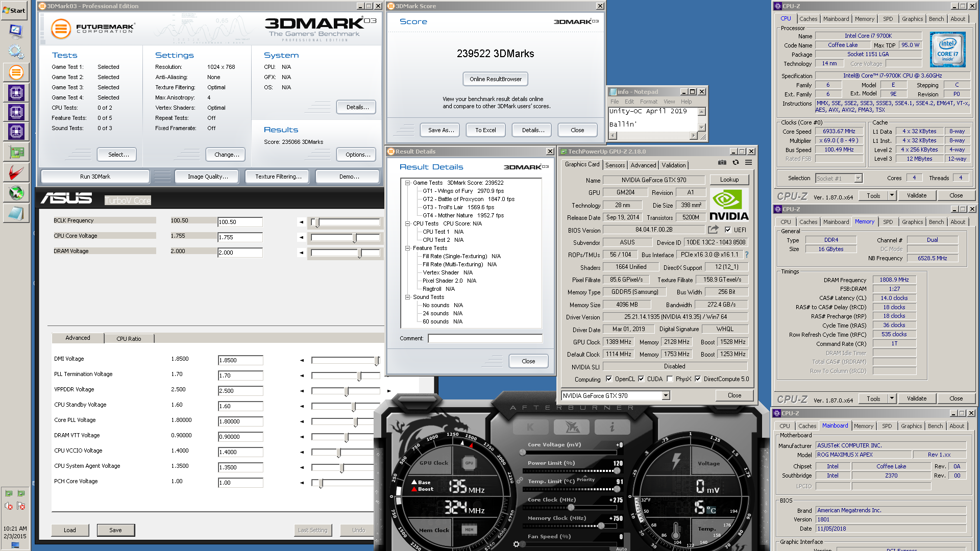The height and width of the screenshot is (551, 980).
Task: Collapse the CPU Tests tree node
Action: [407, 223]
